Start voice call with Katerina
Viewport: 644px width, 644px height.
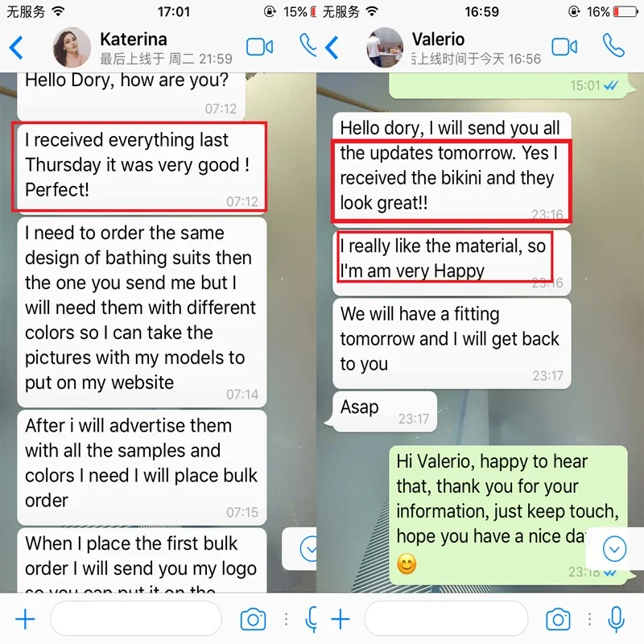pos(308,45)
